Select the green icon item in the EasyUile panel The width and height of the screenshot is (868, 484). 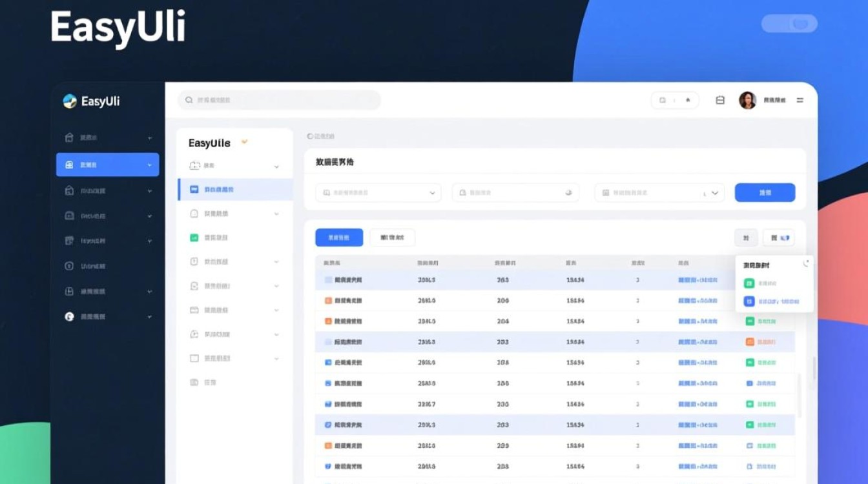194,237
